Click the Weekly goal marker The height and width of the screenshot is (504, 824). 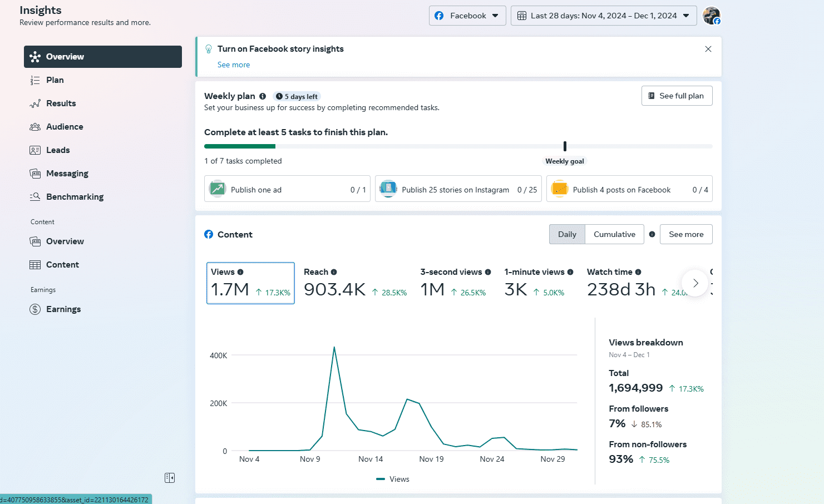[x=565, y=146]
